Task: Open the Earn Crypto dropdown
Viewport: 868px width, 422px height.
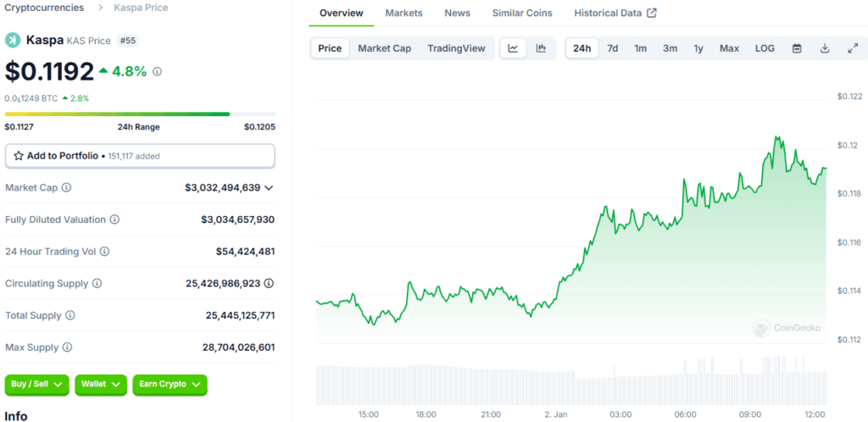Action: pyautogui.click(x=170, y=385)
